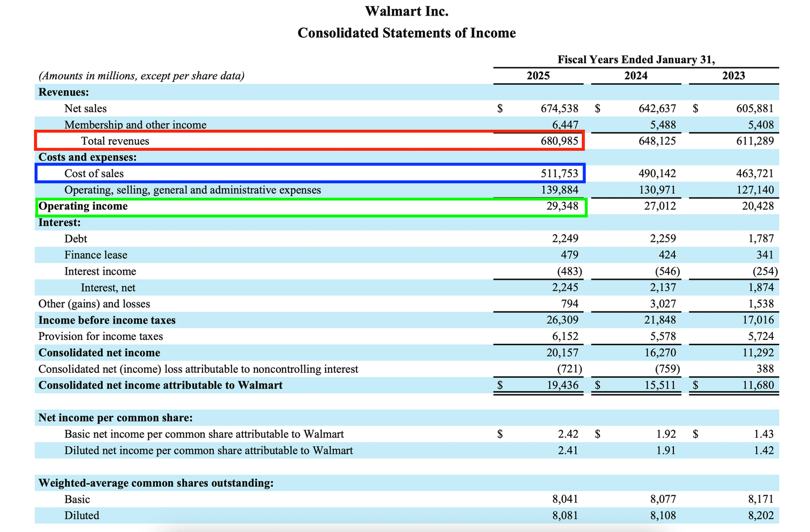Click the exact 'Consolidated net income' label
Screen dimensions: 810x532
[99, 353]
